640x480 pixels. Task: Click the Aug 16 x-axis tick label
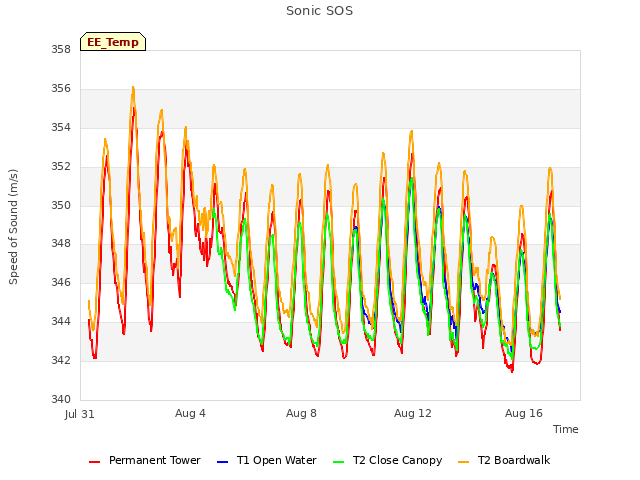[x=524, y=413]
